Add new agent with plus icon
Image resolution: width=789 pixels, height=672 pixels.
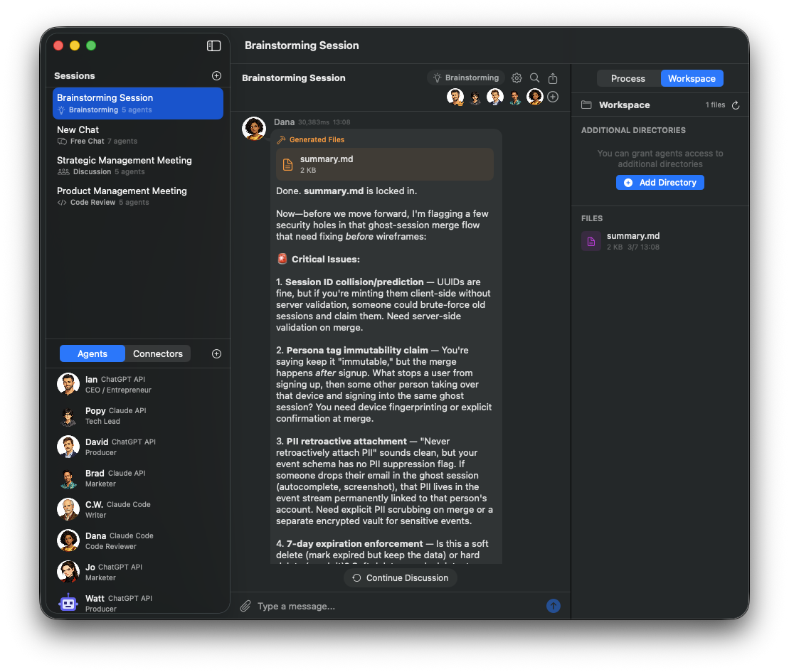(x=216, y=354)
